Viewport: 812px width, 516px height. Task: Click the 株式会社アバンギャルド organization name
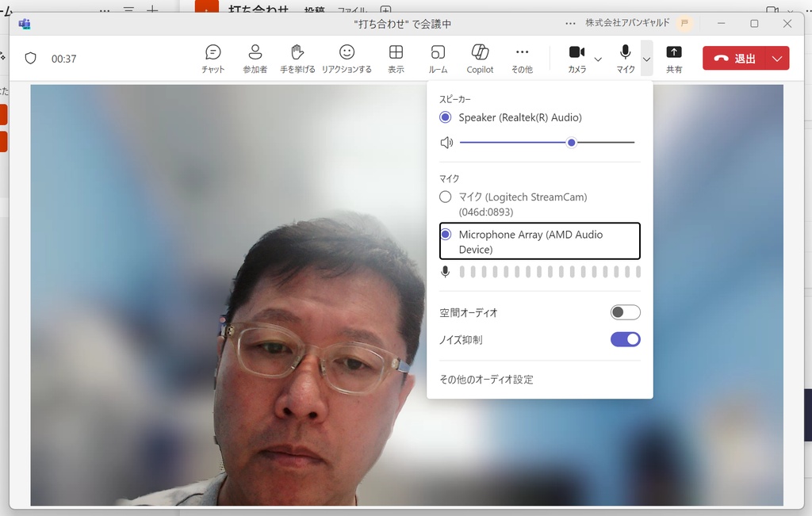(x=627, y=23)
